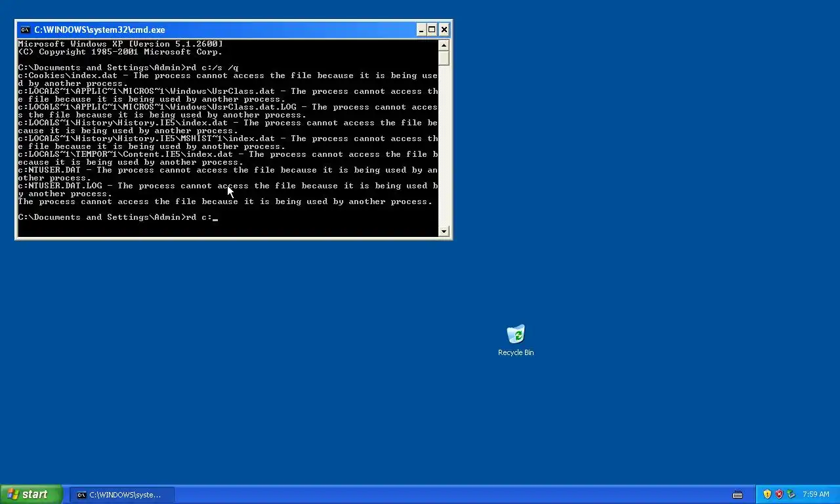Click the c:NTUSER.DAT.LOG error line

[x=228, y=190]
